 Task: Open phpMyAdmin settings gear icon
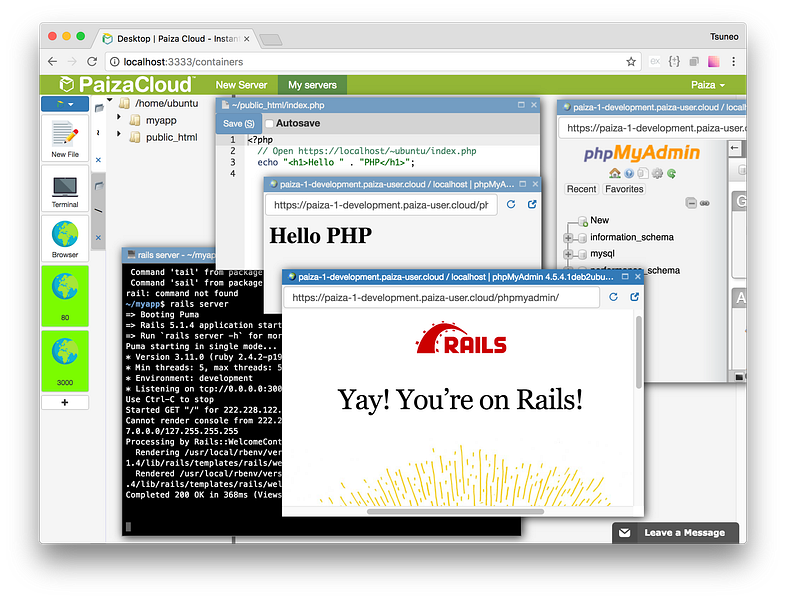click(657, 173)
